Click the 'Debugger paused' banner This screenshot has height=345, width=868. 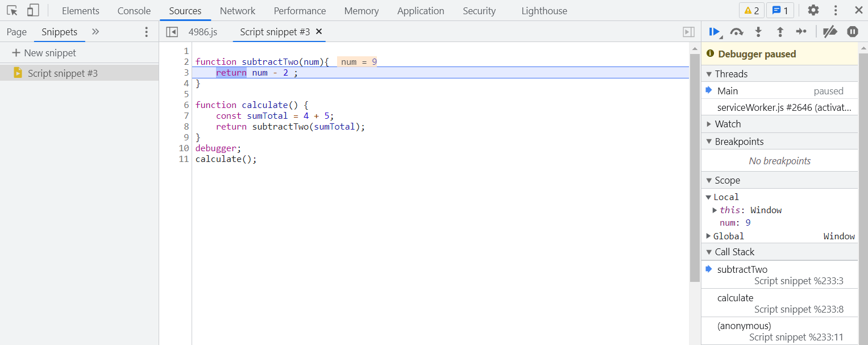pyautogui.click(x=779, y=54)
